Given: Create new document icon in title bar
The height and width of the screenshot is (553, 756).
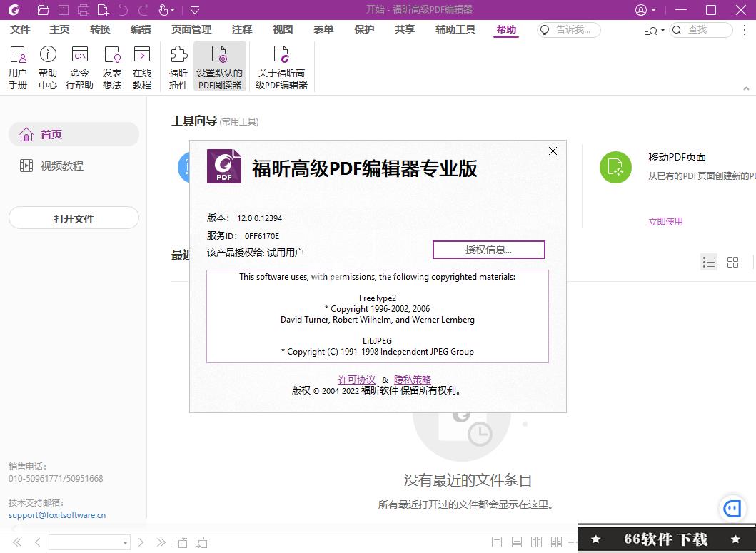Looking at the screenshot, I should coord(104,10).
